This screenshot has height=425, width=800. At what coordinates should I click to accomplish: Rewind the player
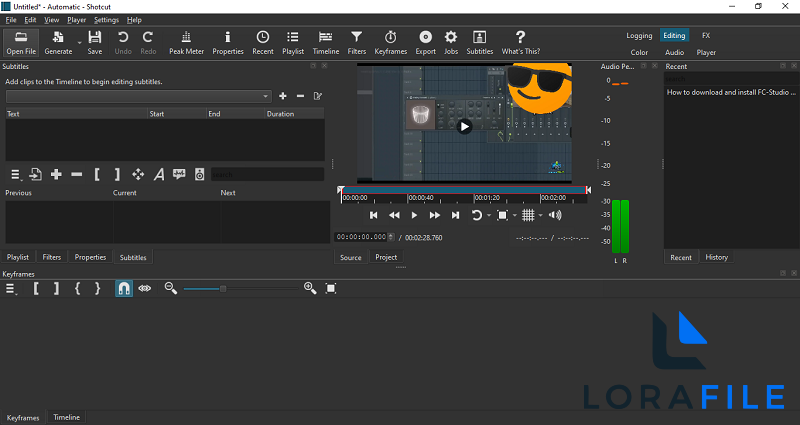(394, 215)
